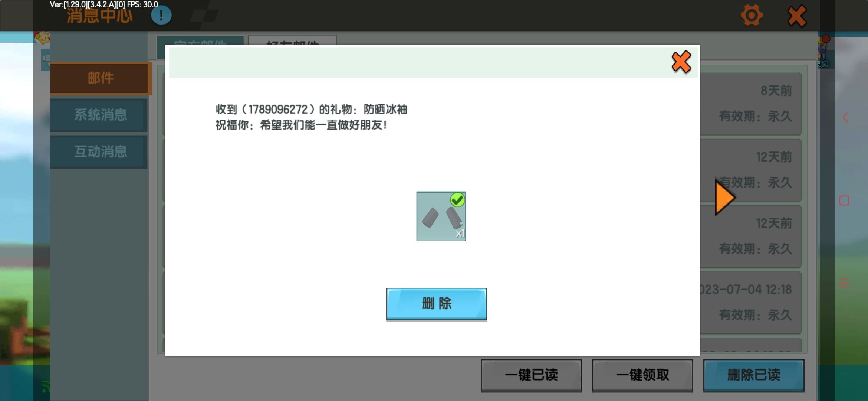Click the 好友邮件 tab
This screenshot has width=868, height=401.
292,40
